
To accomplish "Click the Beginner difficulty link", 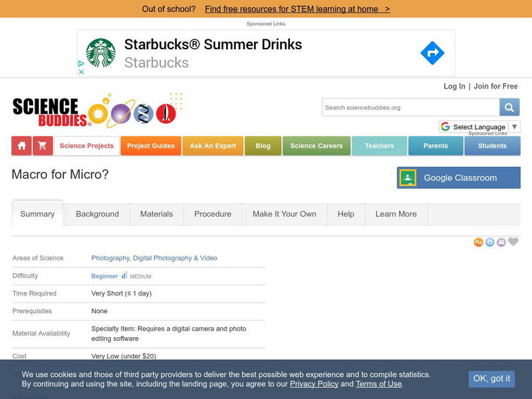I will pos(104,276).
